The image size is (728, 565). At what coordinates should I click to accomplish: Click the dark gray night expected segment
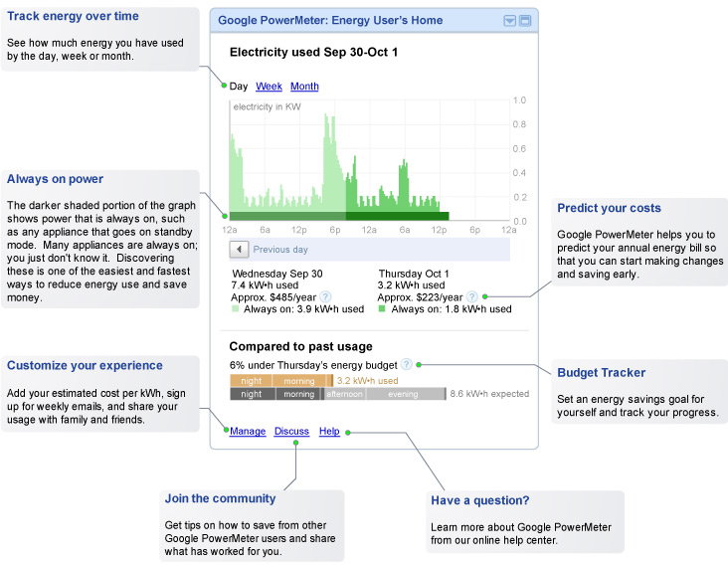[x=252, y=394]
